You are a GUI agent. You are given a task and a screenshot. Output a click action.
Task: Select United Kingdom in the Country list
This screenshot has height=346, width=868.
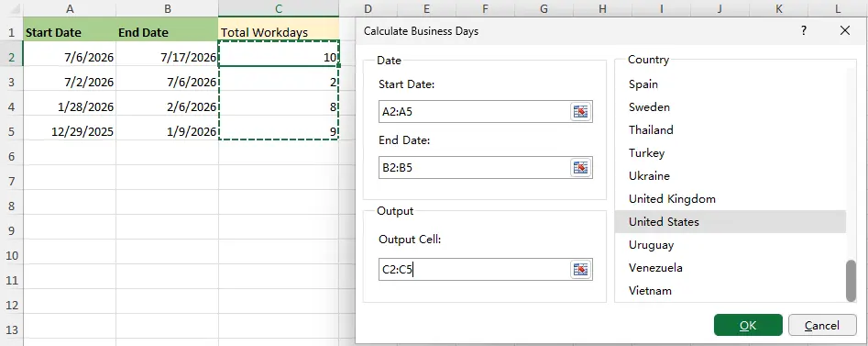point(731,199)
